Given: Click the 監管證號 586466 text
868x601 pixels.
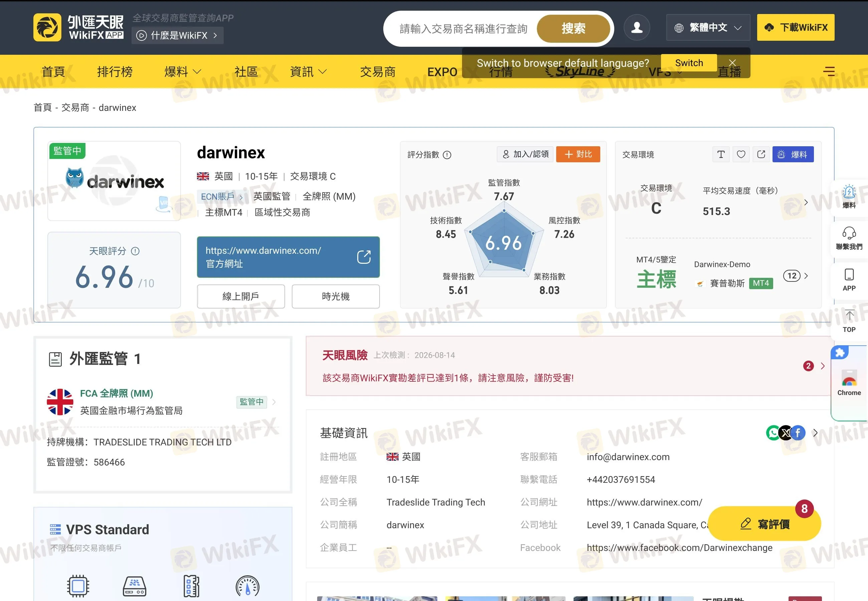Looking at the screenshot, I should point(86,462).
